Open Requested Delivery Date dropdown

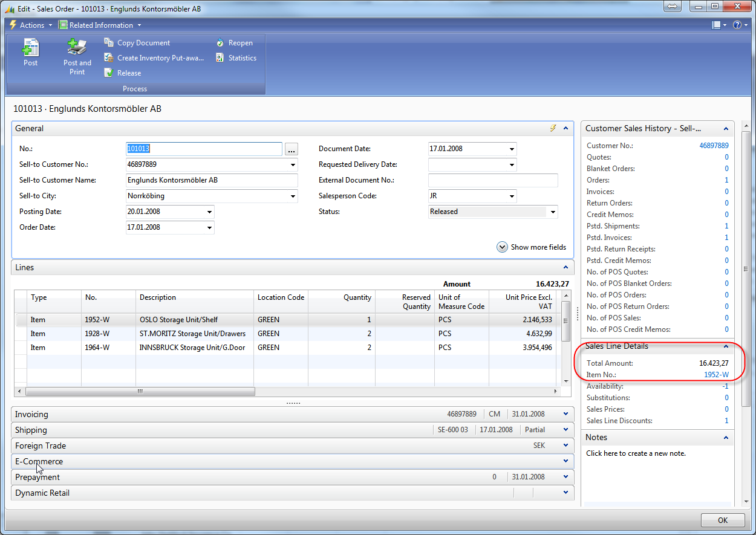coord(512,164)
